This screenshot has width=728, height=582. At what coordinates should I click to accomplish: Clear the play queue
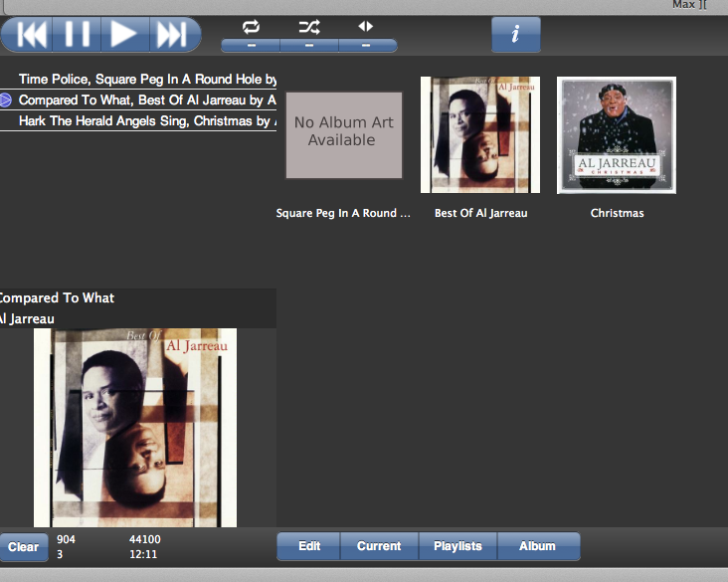tap(24, 547)
